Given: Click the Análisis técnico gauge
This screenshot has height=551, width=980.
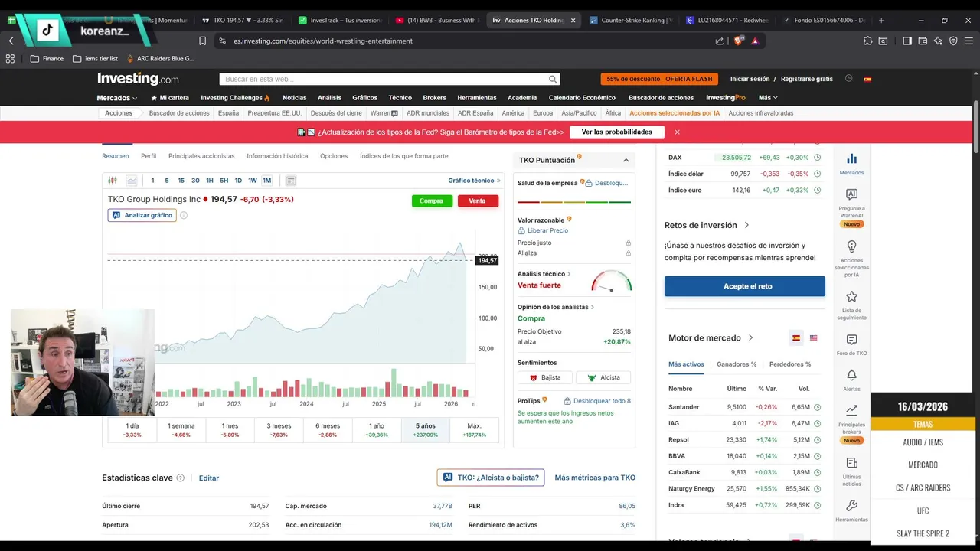Looking at the screenshot, I should pos(612,281).
